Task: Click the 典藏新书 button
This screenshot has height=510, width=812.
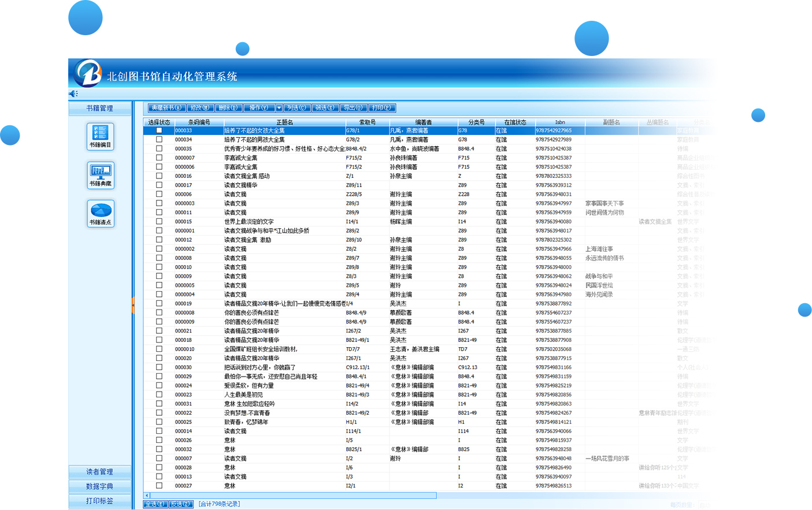Action: coord(166,108)
